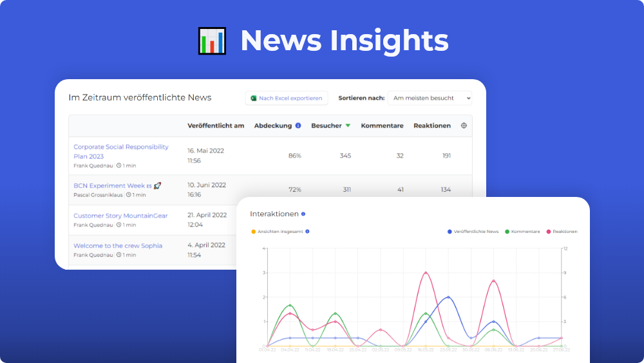
Task: Click the info icon next to Interaktionen
Action: pos(303,214)
